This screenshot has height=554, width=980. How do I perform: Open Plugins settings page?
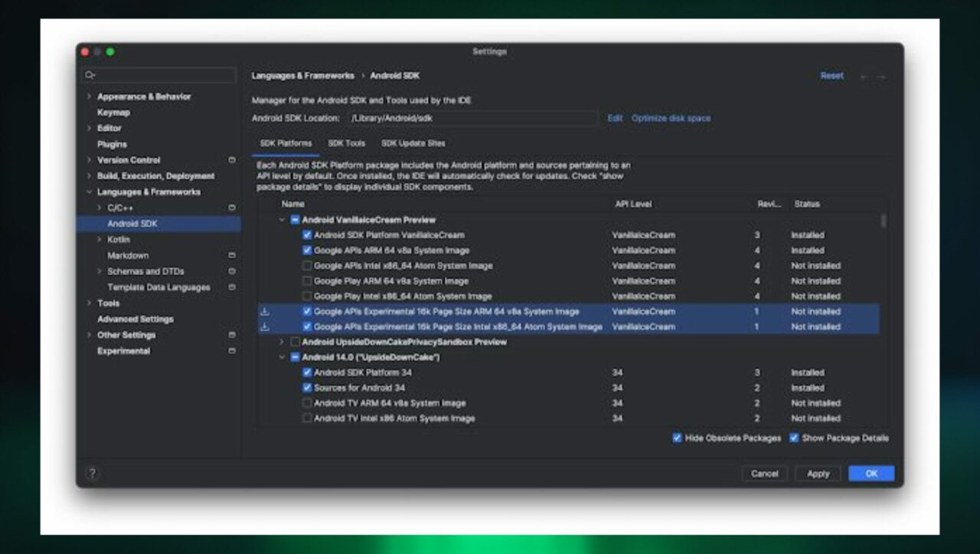click(x=112, y=144)
